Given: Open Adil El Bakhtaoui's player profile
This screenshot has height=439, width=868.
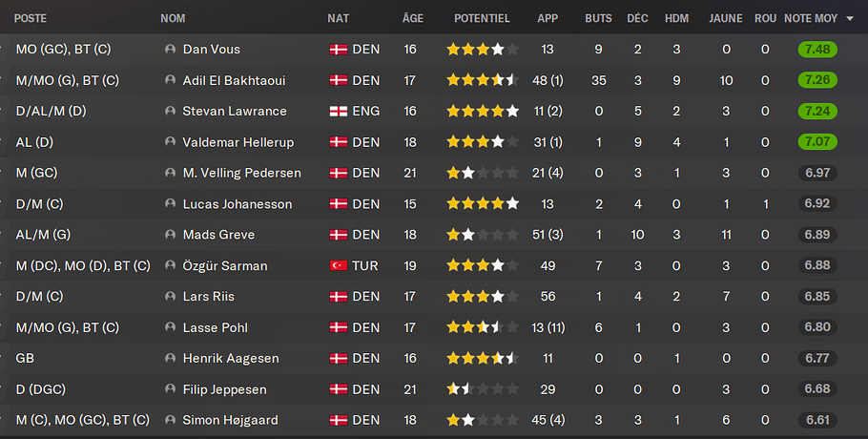Looking at the screenshot, I should tap(234, 81).
